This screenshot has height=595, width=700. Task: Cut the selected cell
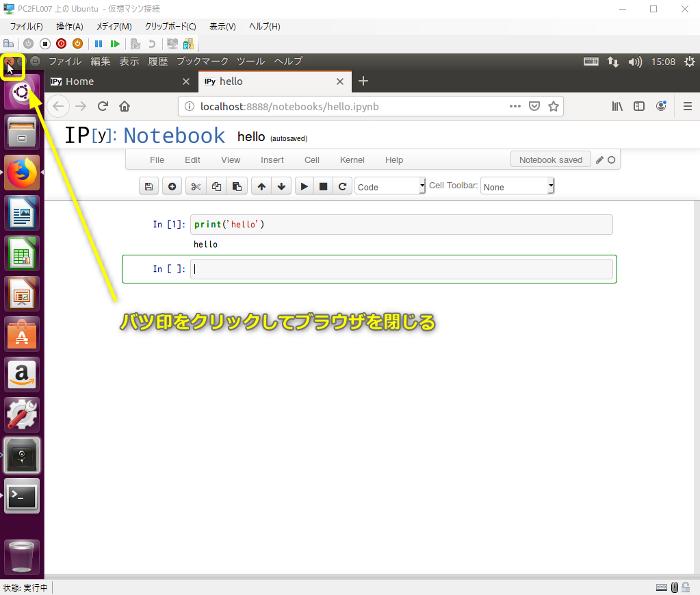pos(196,186)
